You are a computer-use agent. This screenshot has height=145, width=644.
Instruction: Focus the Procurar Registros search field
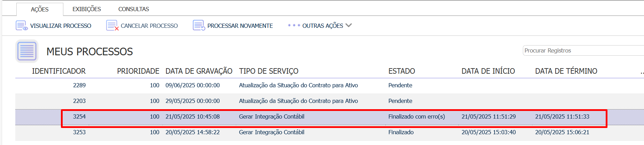click(x=583, y=50)
